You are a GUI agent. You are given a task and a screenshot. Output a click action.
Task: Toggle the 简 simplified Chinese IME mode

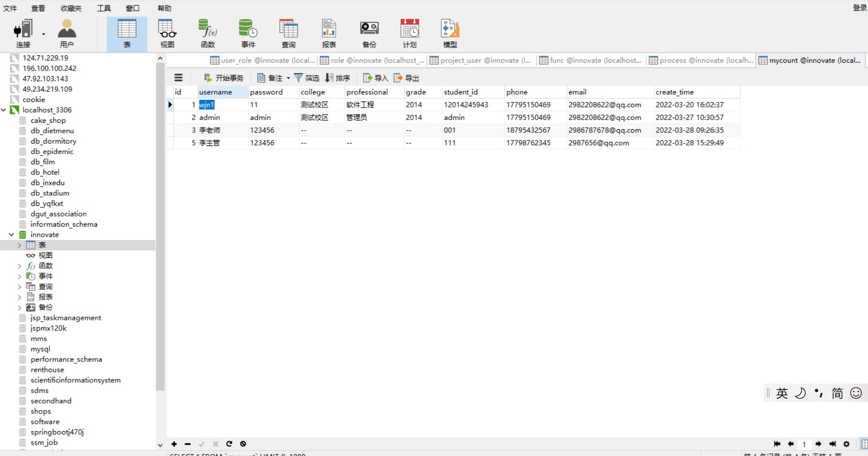pyautogui.click(x=837, y=393)
